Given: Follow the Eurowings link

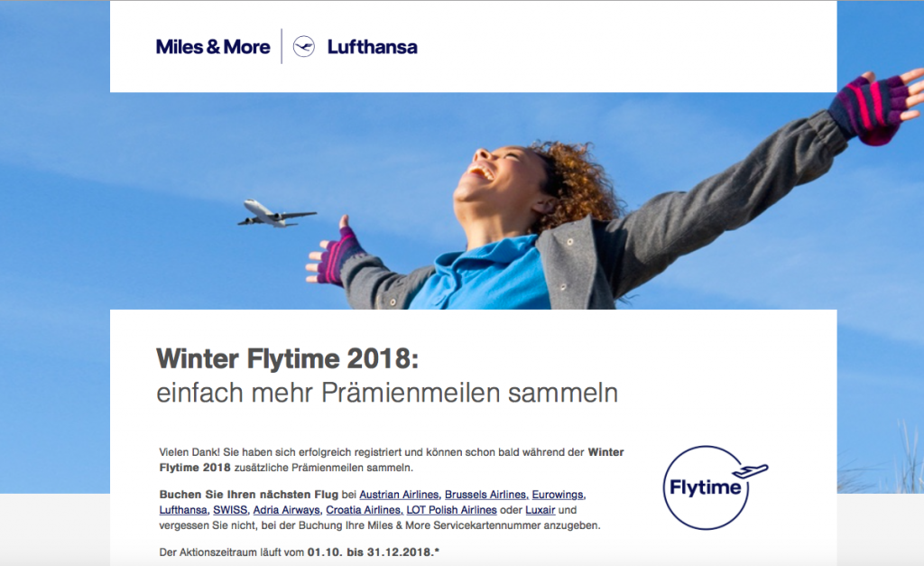Looking at the screenshot, I should (x=558, y=495).
